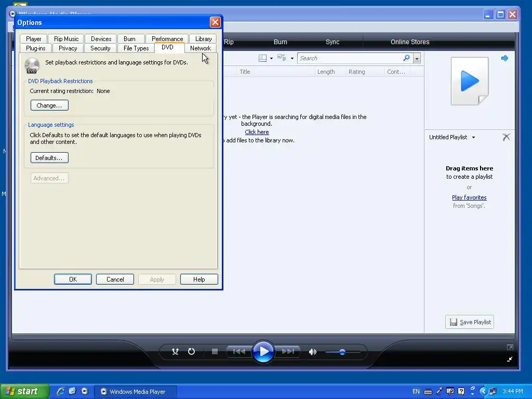
Task: Click the 'Play favorites' link
Action: click(469, 197)
